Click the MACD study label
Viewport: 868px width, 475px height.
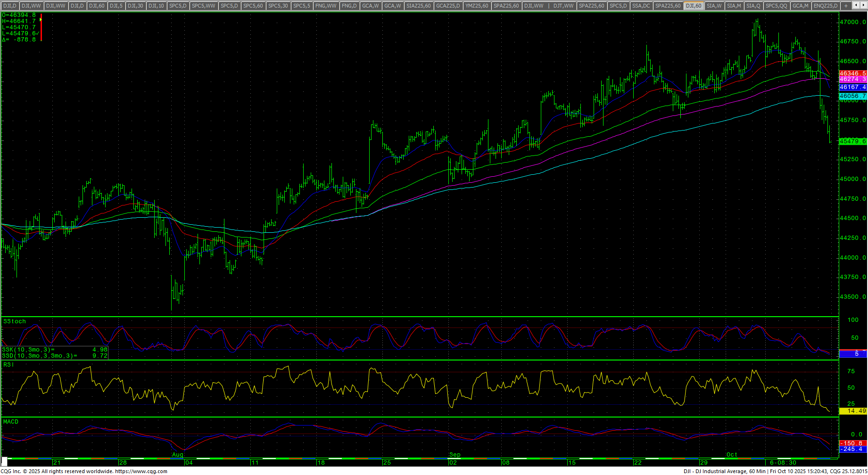(x=11, y=422)
